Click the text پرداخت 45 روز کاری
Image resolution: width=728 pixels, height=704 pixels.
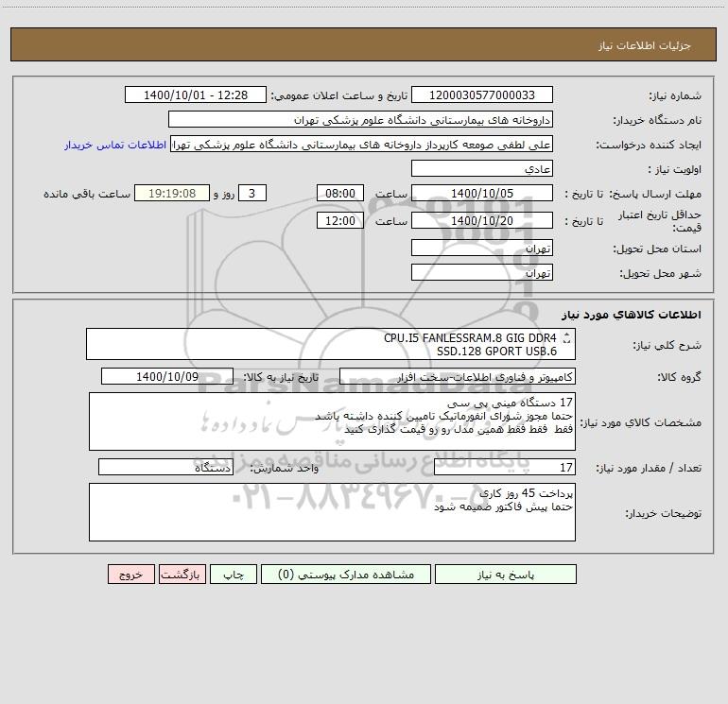pyautogui.click(x=526, y=493)
